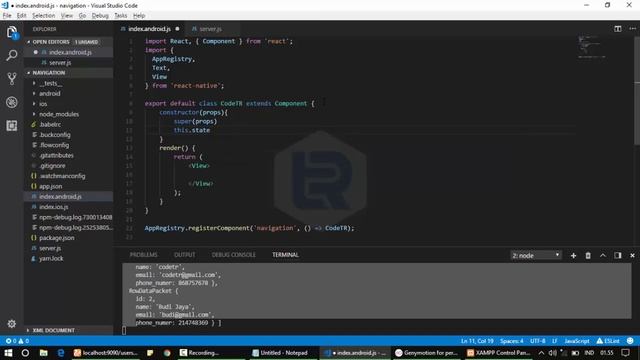
Task: Move the panel to the side
Action: tap(618, 256)
